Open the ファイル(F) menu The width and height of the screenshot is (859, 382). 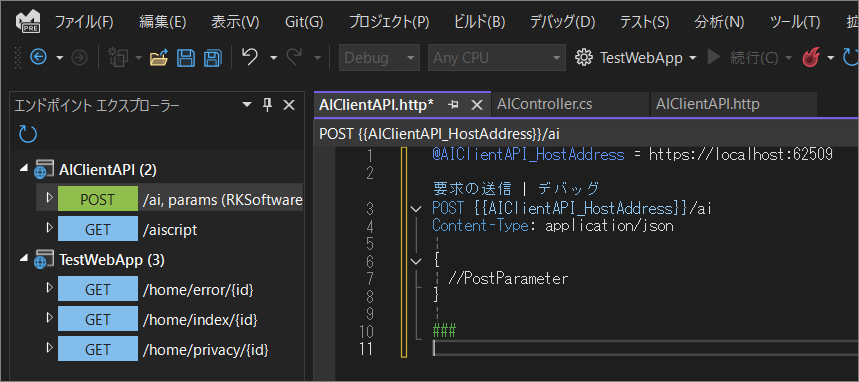[84, 22]
